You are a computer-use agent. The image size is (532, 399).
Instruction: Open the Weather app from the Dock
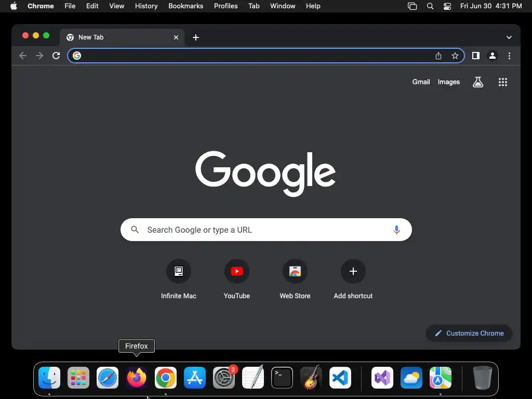pyautogui.click(x=411, y=378)
